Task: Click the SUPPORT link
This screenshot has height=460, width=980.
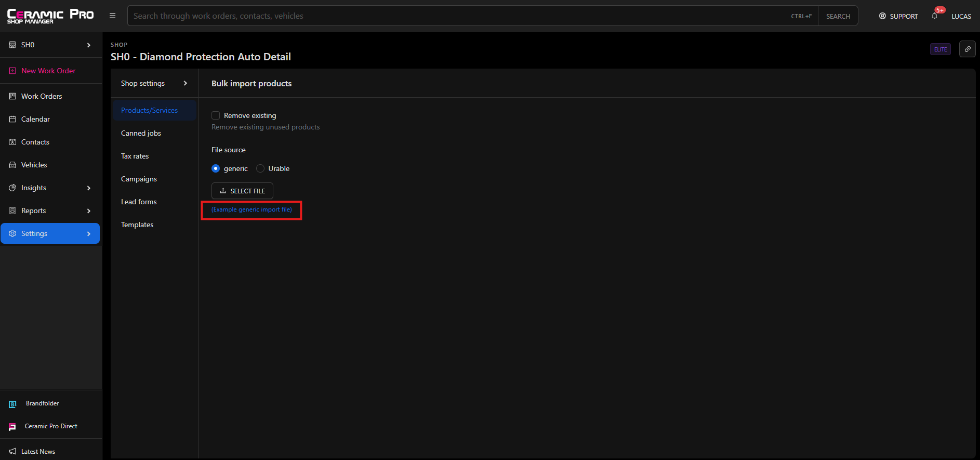Action: click(898, 16)
